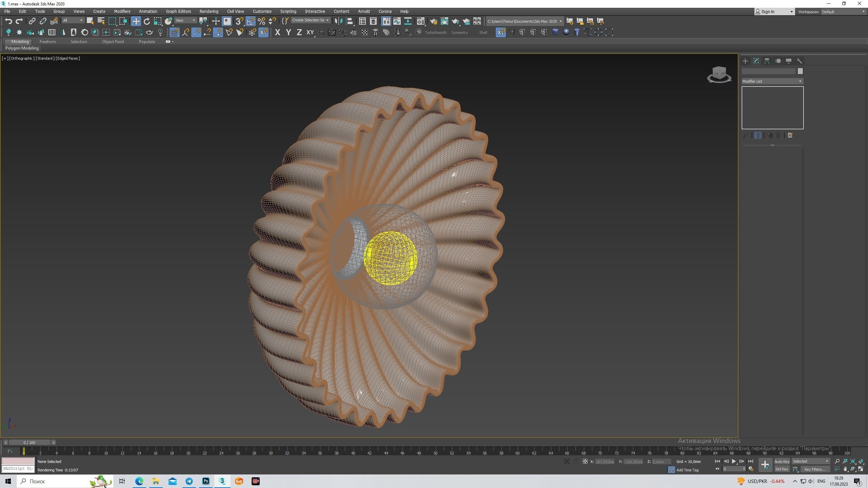Click the Toggle Layer Explorer icon
The width and height of the screenshot is (868, 488).
373,21
